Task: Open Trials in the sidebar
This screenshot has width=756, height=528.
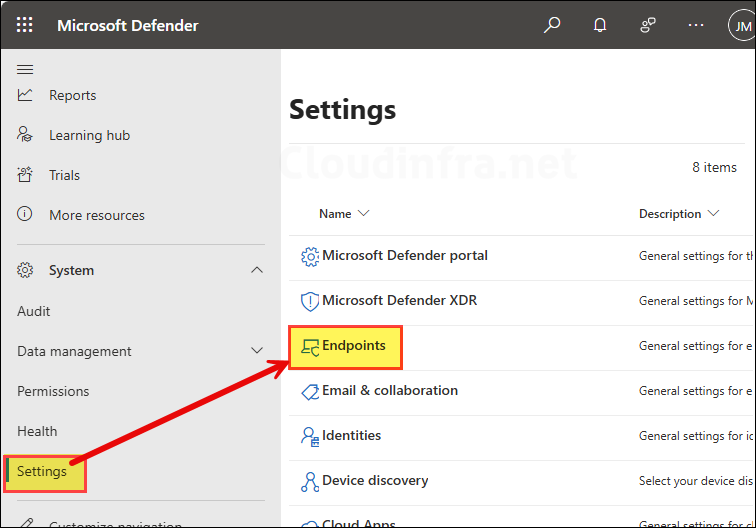Action: [65, 175]
